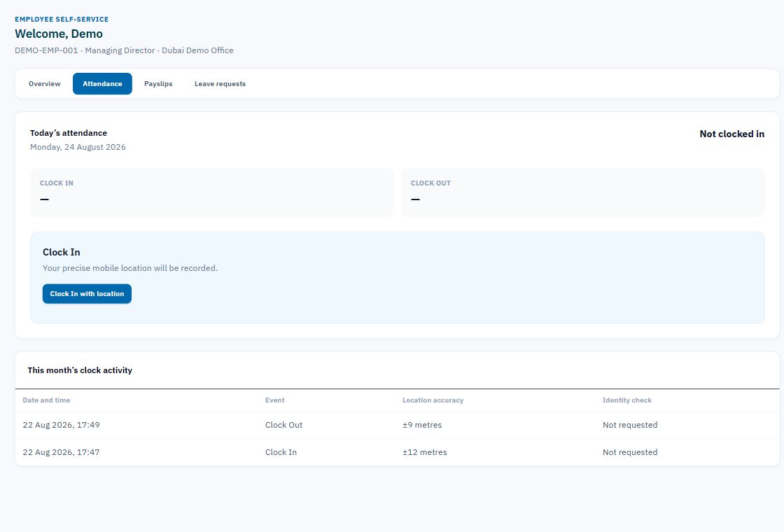
Task: Click the CLOCK IN label
Action: click(57, 183)
